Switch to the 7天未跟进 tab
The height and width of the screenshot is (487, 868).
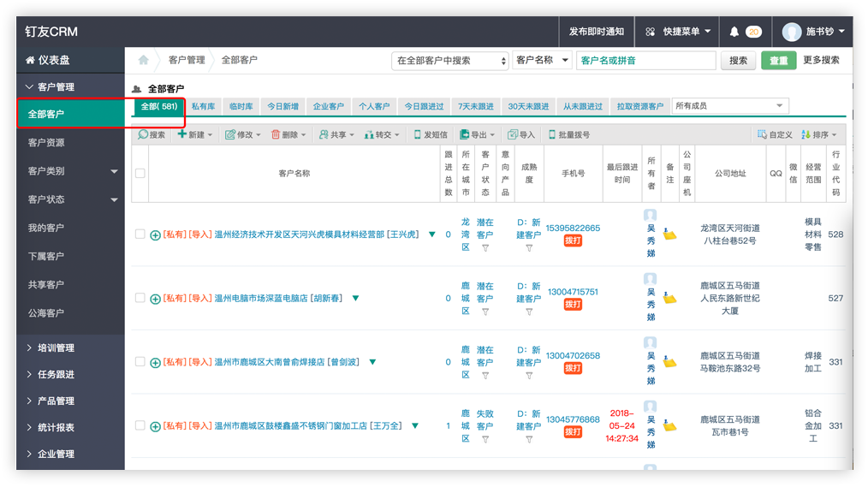pos(476,106)
